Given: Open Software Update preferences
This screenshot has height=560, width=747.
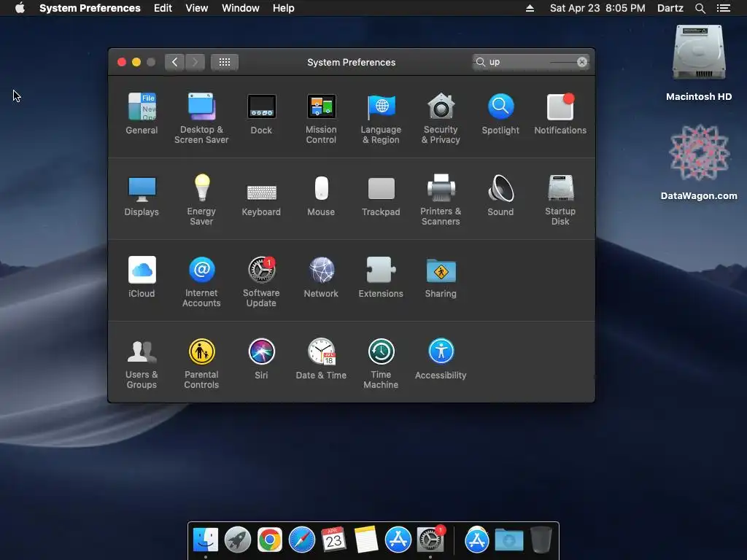Looking at the screenshot, I should tap(261, 282).
